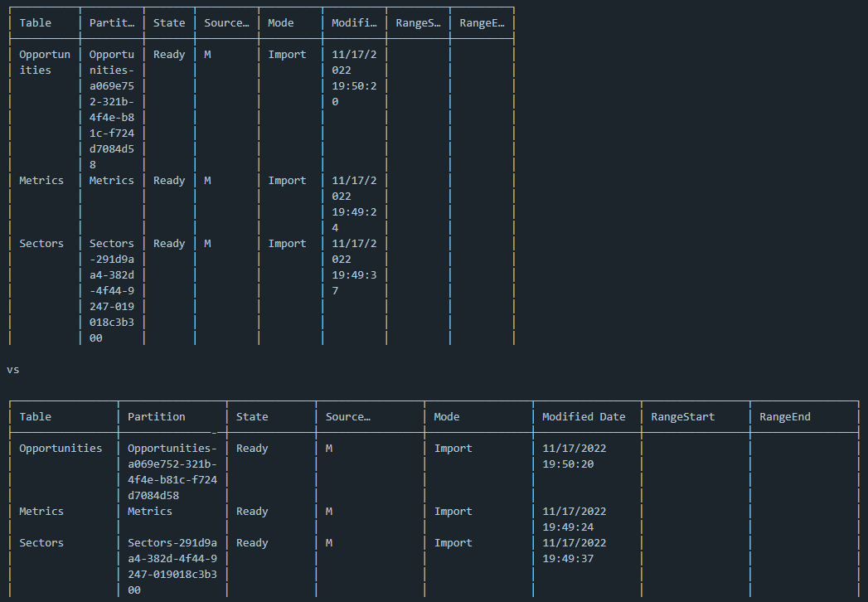Image resolution: width=868 pixels, height=602 pixels.
Task: Click the Modified Date header in bottom table
Action: click(x=584, y=416)
